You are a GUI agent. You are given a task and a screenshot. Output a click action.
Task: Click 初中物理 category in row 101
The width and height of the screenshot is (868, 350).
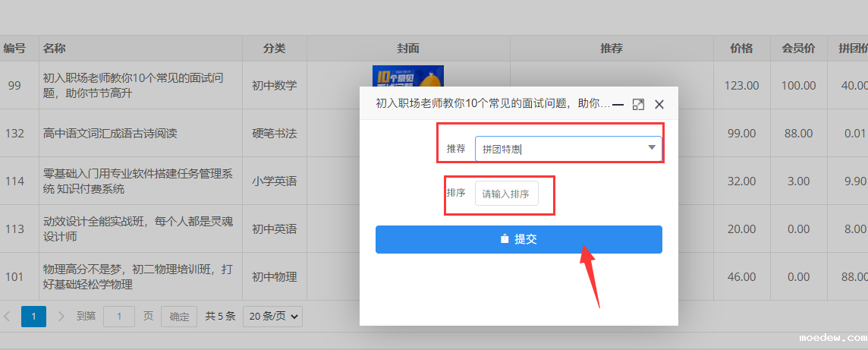274,277
